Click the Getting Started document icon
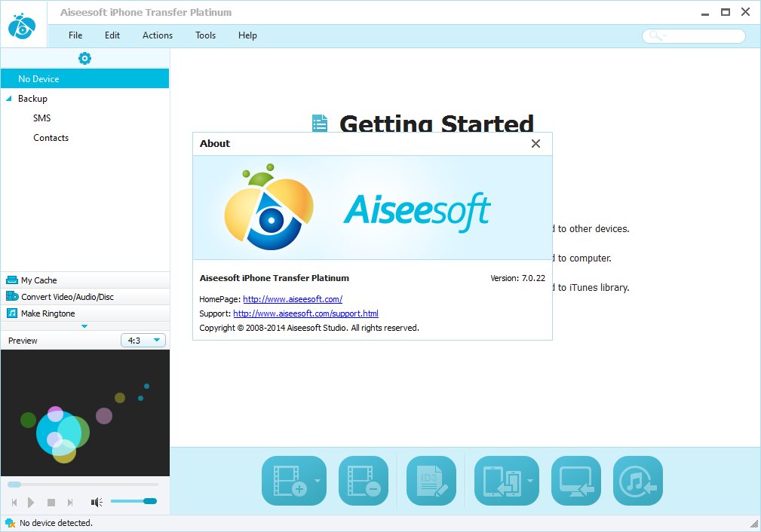This screenshot has width=761, height=532. pyautogui.click(x=320, y=123)
